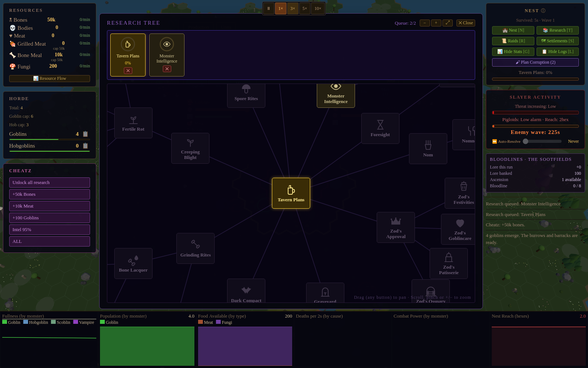Remove Monster Intelligence from research queue
The image size is (588, 368).
[x=167, y=69]
